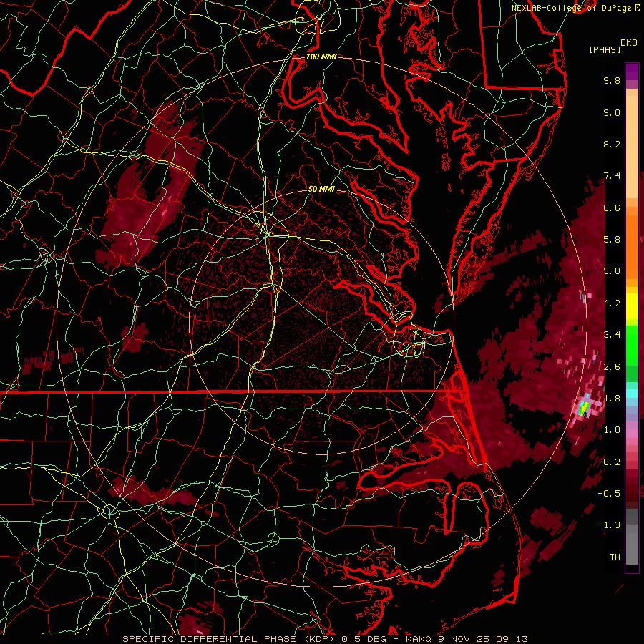Click the 5.8 value on the scale
644x644 pixels.
[x=612, y=240]
